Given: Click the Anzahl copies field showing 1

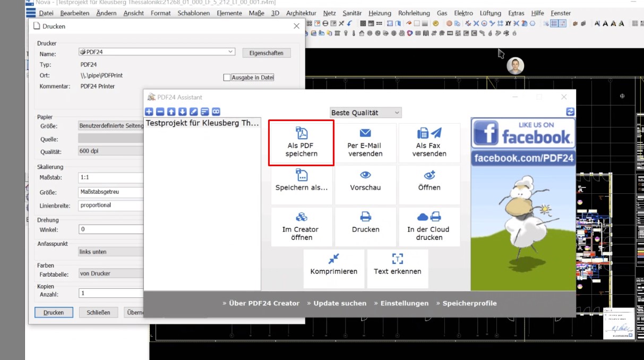Looking at the screenshot, I should tap(111, 293).
